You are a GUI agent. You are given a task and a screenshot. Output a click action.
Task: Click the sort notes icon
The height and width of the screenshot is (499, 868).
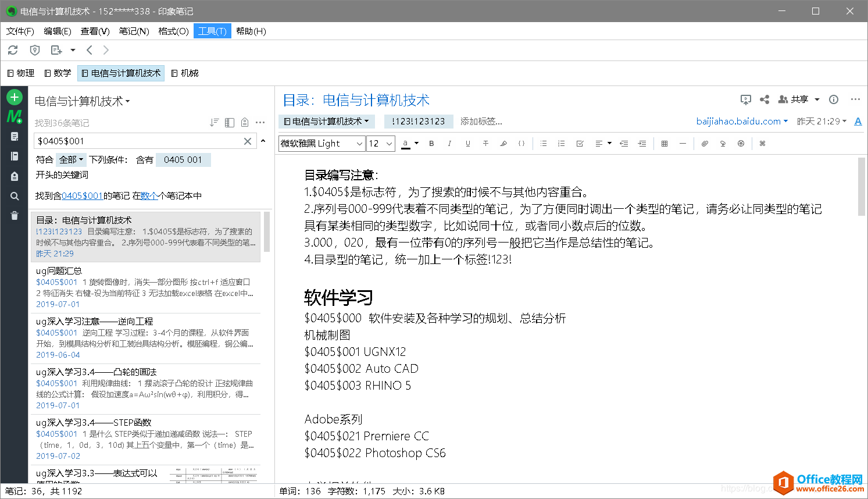point(215,122)
